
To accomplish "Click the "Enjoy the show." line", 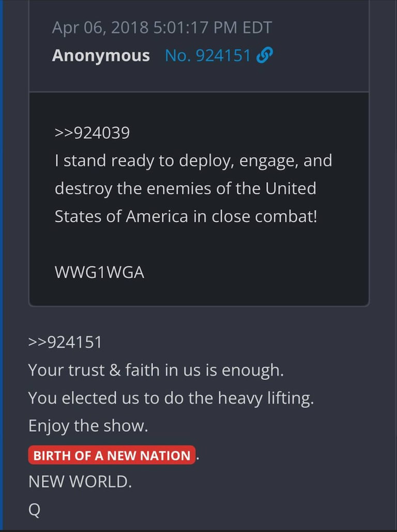I will (88, 426).
